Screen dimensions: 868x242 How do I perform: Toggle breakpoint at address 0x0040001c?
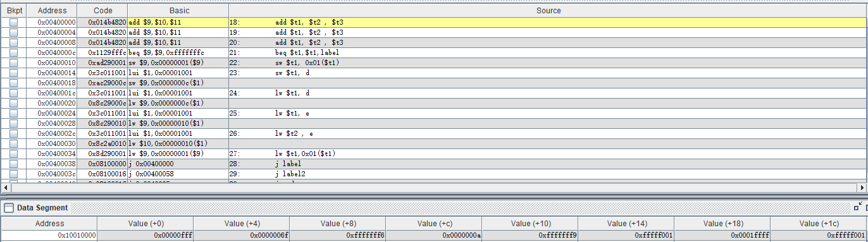point(13,93)
